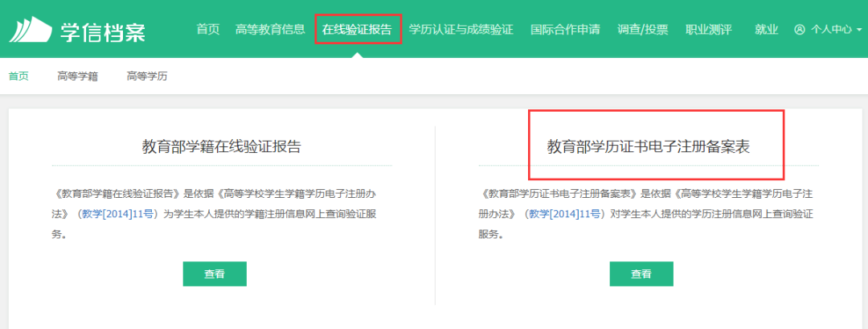Navigate to 国际合作申请
Image resolution: width=868 pixels, height=329 pixels.
[x=565, y=30]
